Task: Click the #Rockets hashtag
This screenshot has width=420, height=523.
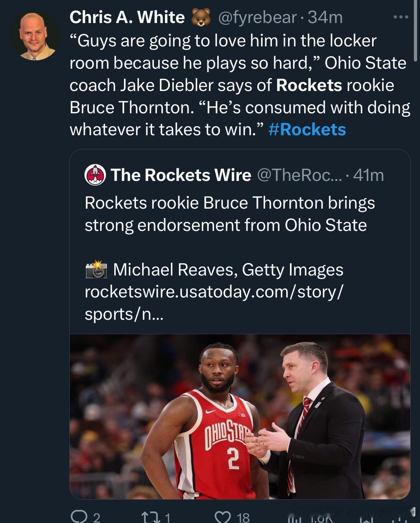Action: [x=307, y=129]
